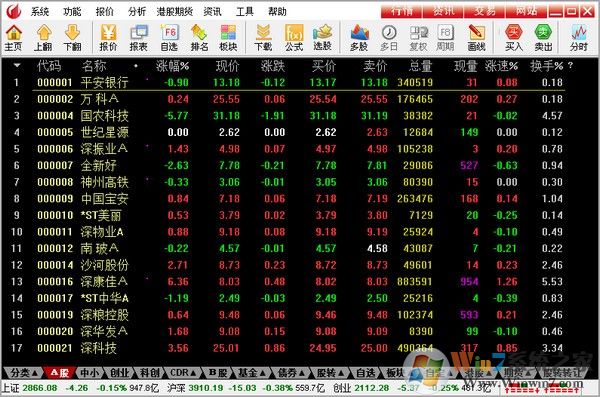Sort by the 涨幅% column header
Screen dimensions: 600x397
click(x=173, y=66)
